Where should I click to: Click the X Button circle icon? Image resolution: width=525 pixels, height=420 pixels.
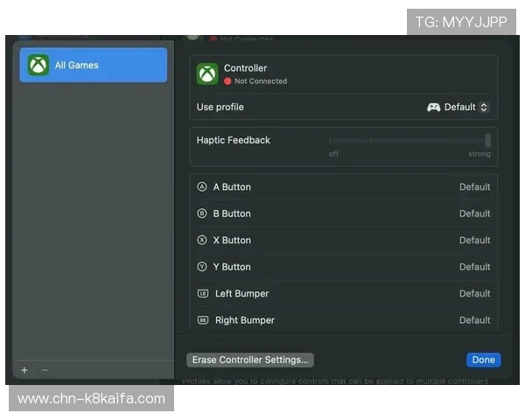point(202,240)
